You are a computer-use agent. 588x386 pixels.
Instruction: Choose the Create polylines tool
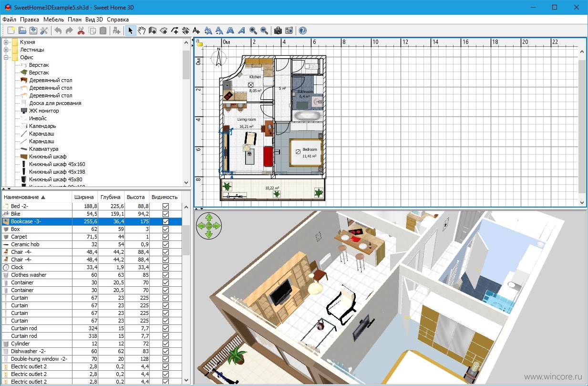point(175,31)
